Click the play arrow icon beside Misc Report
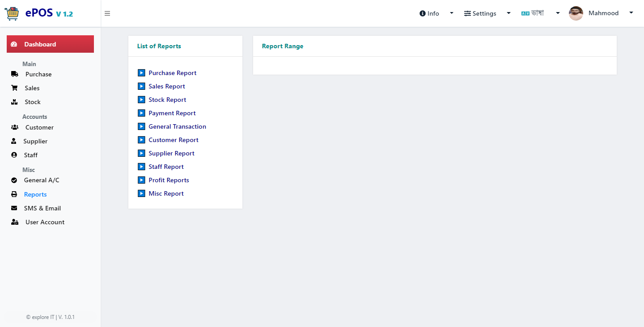 [141, 193]
